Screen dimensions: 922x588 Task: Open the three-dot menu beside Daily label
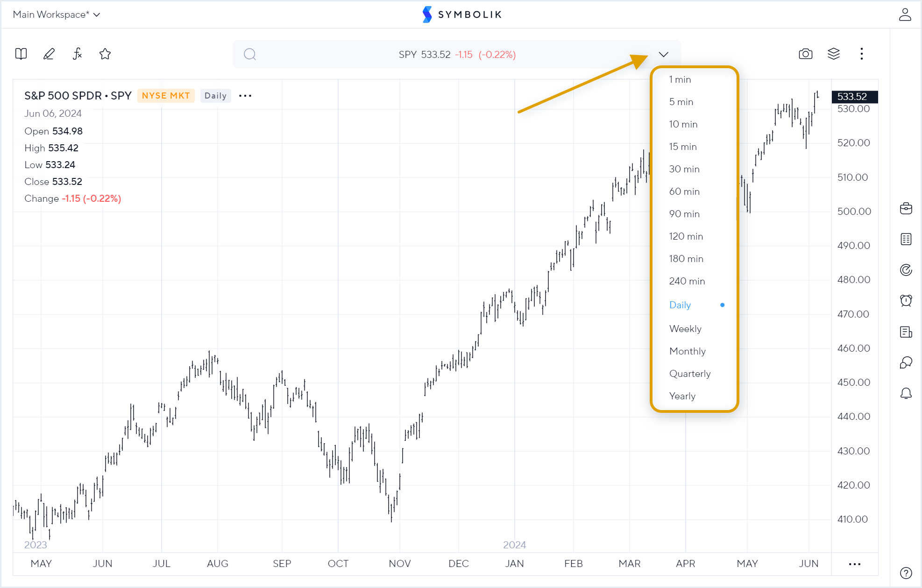pos(245,96)
